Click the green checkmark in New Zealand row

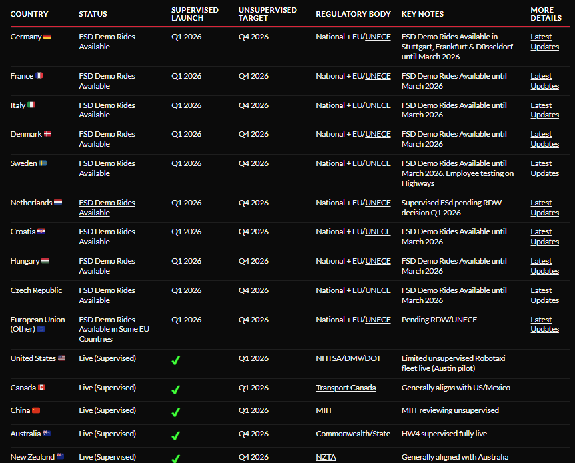(176, 458)
